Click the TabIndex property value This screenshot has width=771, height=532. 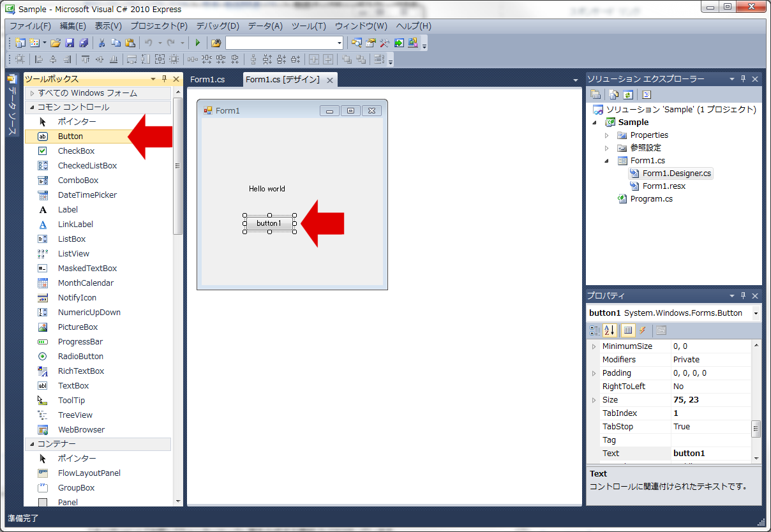tap(711, 413)
